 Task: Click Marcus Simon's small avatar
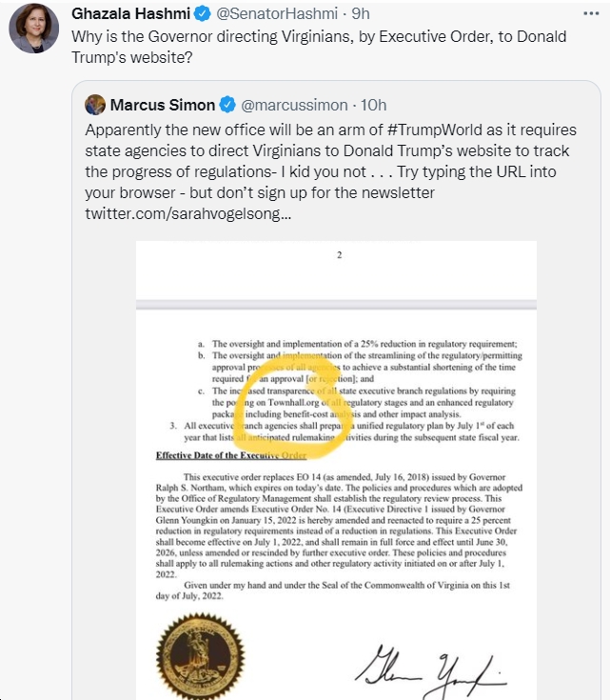pos(95,105)
